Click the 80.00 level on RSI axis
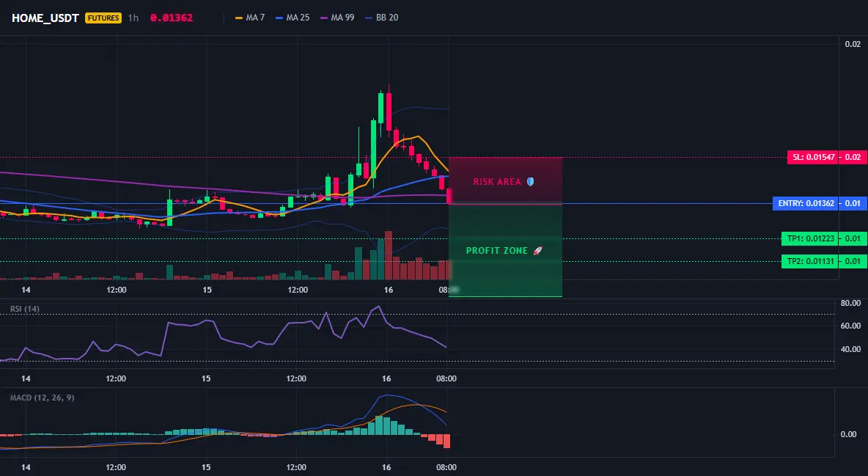The height and width of the screenshot is (476, 868). [x=850, y=303]
